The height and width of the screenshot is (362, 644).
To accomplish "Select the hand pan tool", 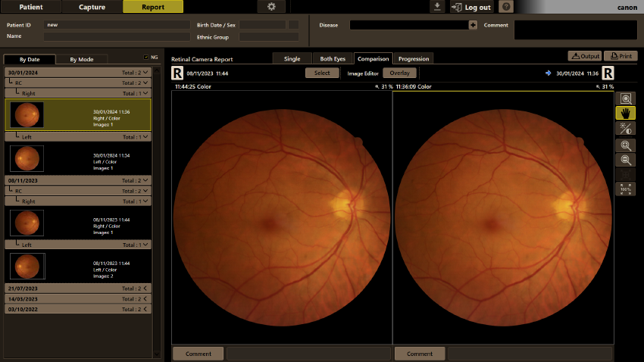I will 625,114.
